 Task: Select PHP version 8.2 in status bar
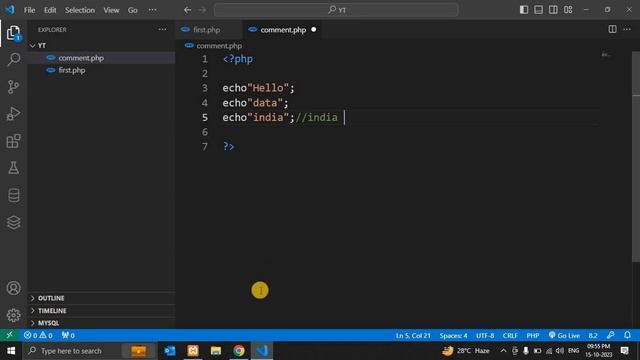click(x=593, y=336)
